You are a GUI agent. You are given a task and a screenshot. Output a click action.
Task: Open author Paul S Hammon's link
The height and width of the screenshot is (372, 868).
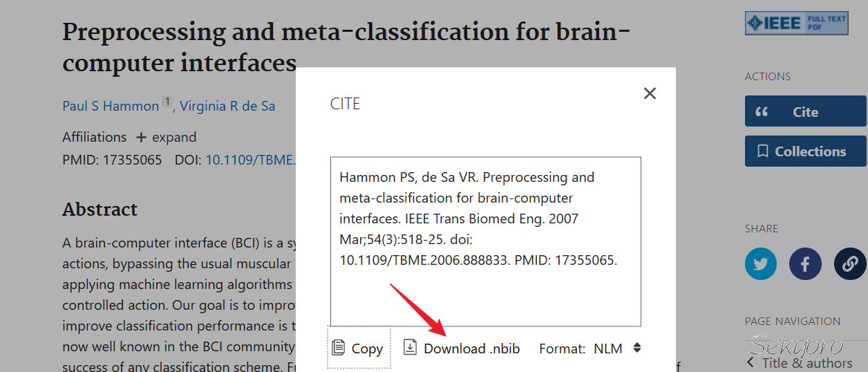(x=111, y=106)
